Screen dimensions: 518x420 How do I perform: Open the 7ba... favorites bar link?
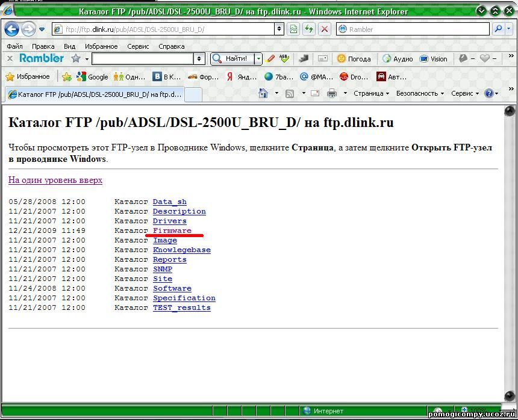[x=279, y=77]
